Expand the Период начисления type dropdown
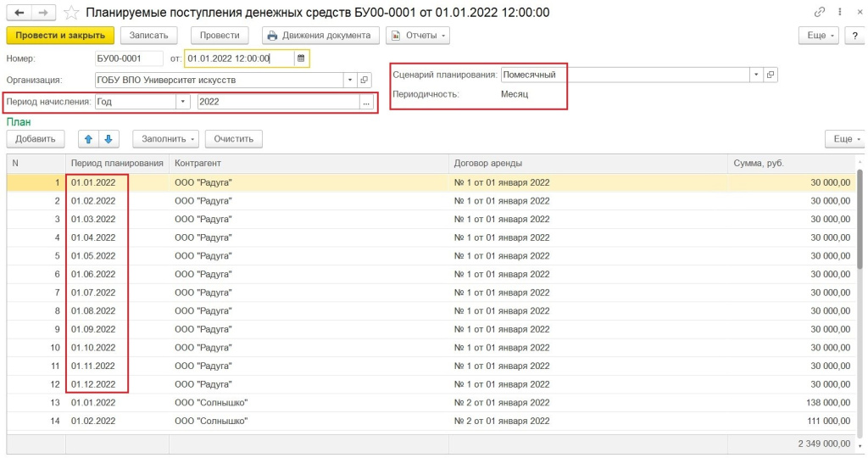 [x=182, y=102]
